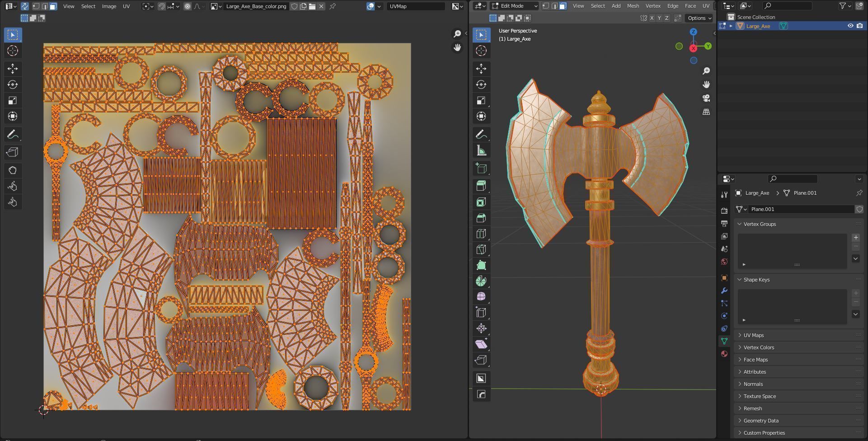Select the Rotate tool in UV editor
The width and height of the screenshot is (868, 441).
tap(13, 84)
